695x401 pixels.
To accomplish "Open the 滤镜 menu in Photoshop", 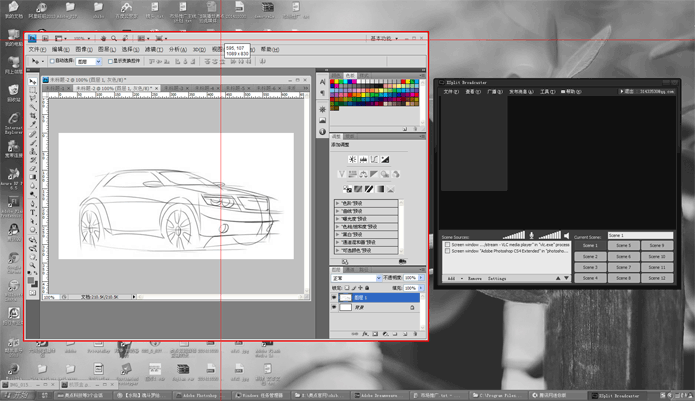I will (x=153, y=50).
